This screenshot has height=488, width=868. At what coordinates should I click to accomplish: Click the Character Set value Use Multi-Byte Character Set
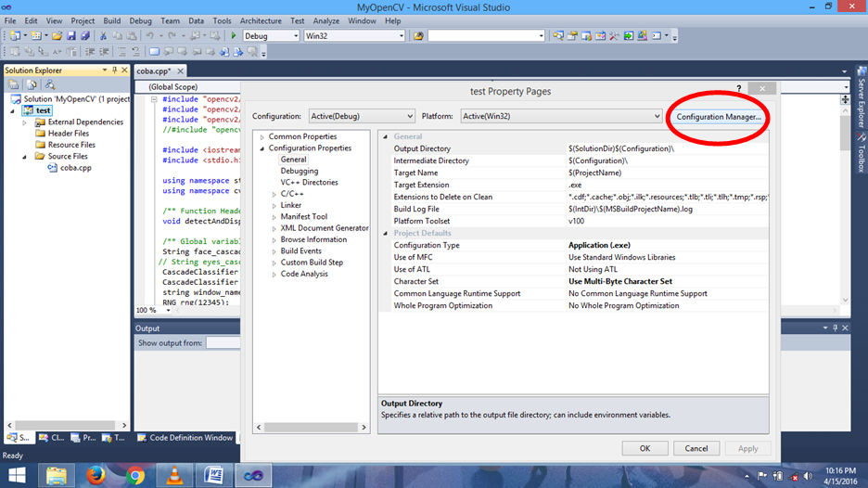pyautogui.click(x=620, y=281)
